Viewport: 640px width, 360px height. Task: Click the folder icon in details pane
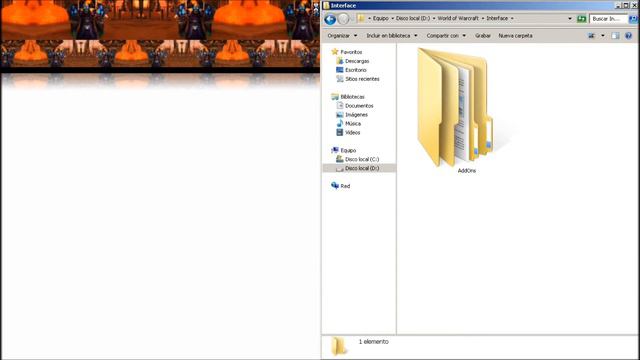coord(338,347)
